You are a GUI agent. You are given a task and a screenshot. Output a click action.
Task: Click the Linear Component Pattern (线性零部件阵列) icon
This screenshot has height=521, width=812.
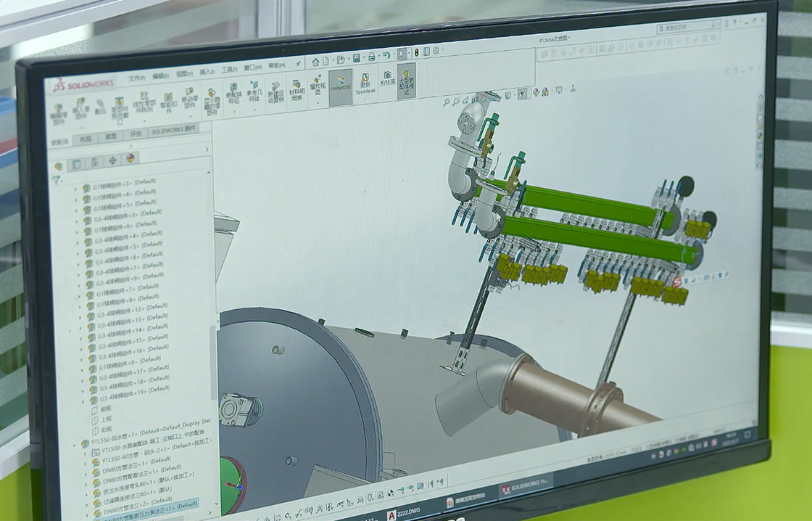[144, 101]
